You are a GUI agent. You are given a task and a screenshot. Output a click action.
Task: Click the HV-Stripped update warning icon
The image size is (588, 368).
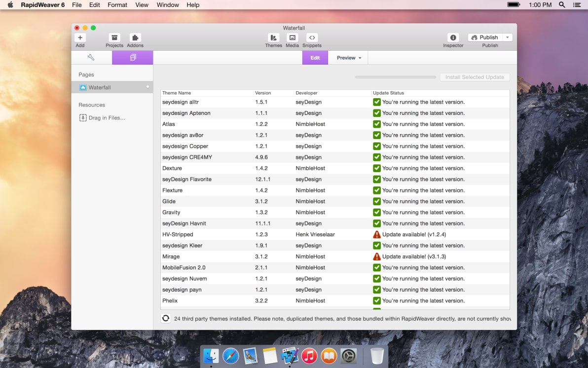(x=377, y=234)
